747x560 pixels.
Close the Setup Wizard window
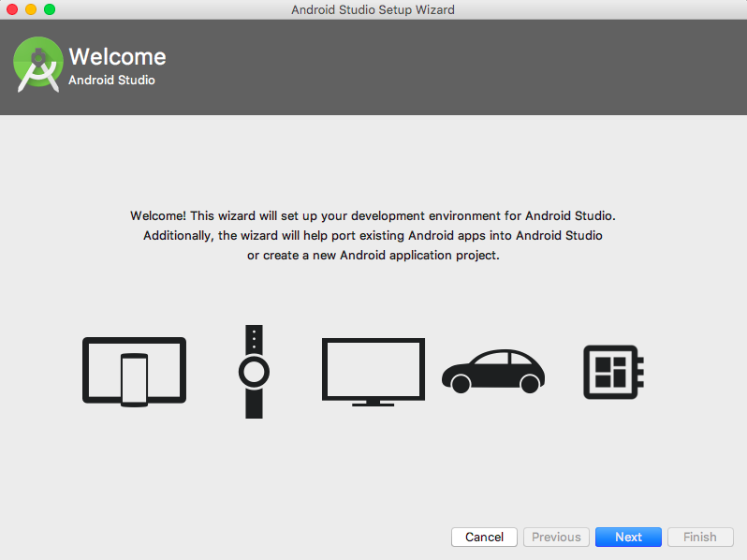coord(12,9)
